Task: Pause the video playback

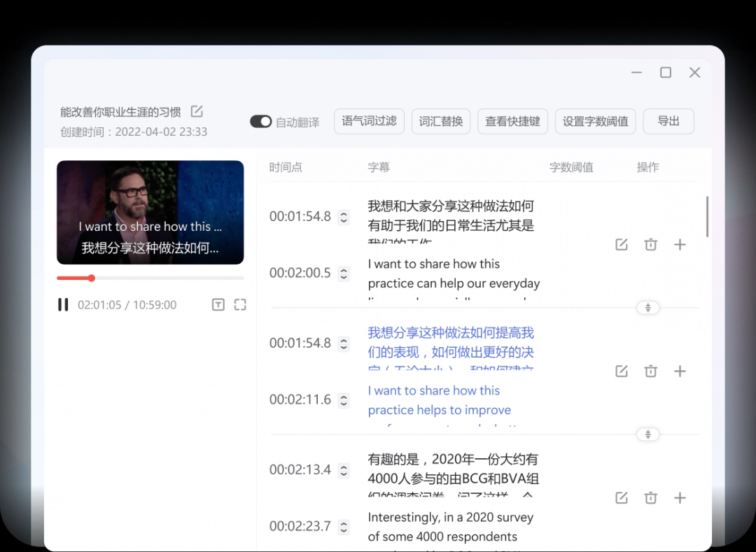Action: coord(63,304)
